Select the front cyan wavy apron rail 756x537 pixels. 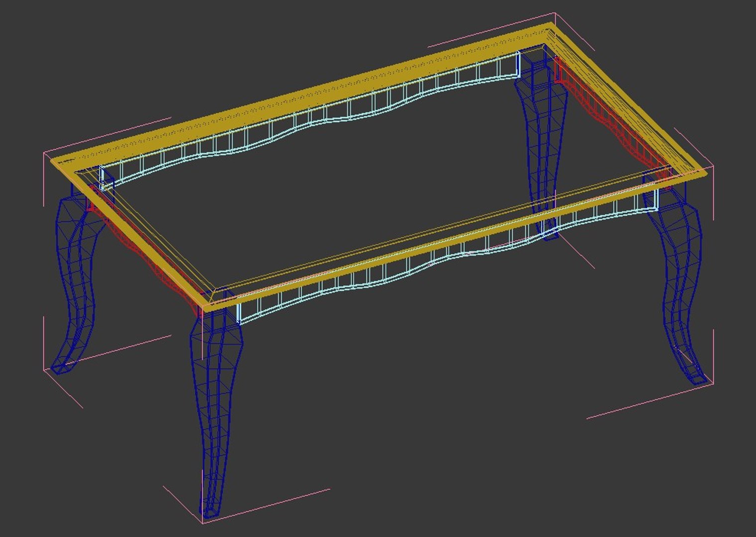[x=448, y=254]
